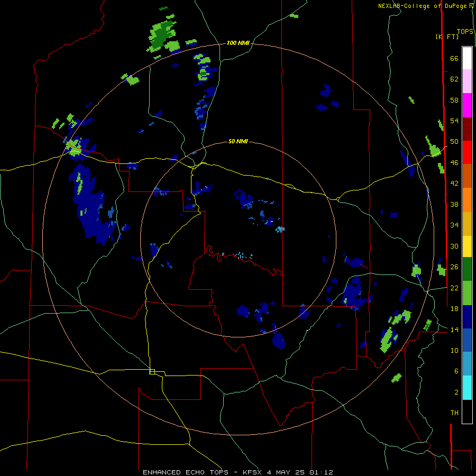Select the 62 scale label

[454, 79]
